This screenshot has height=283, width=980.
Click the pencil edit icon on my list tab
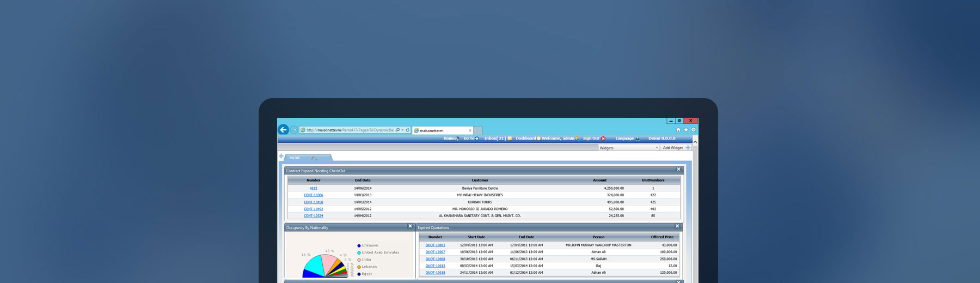[x=313, y=158]
